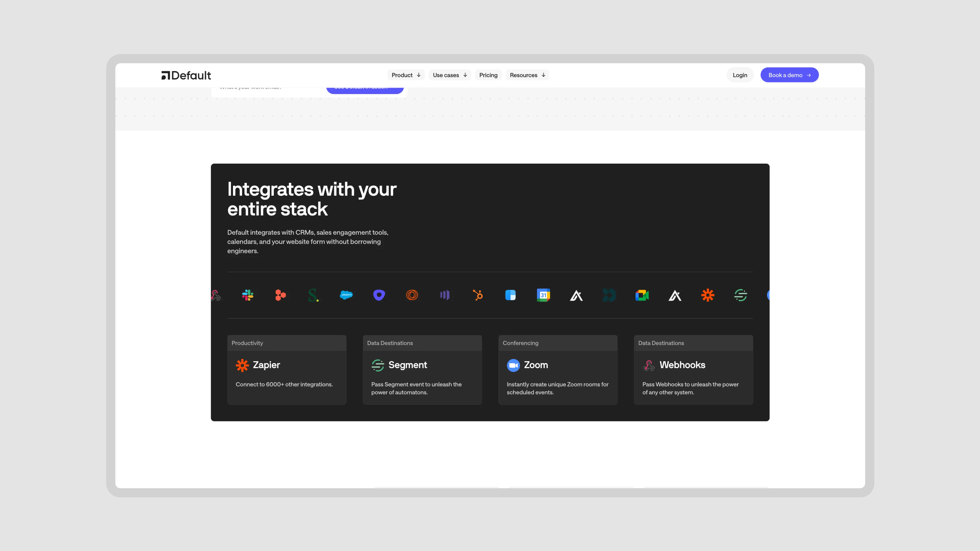Go to the Pricing page
Viewport: 980px width, 551px height.
pos(488,75)
